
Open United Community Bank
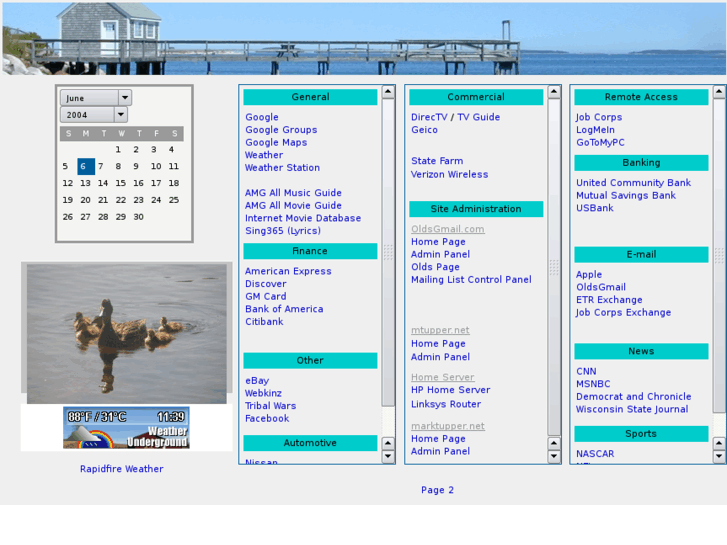633,183
